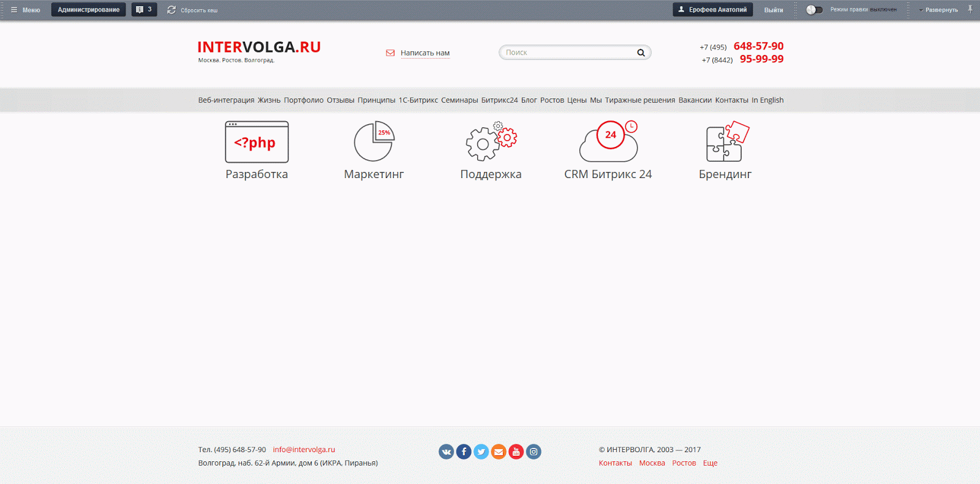Focus the Поиск search field
980x484 pixels.
(567, 53)
